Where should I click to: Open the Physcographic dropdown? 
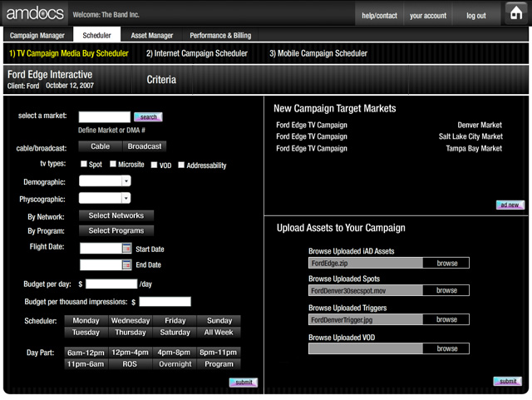(x=105, y=198)
